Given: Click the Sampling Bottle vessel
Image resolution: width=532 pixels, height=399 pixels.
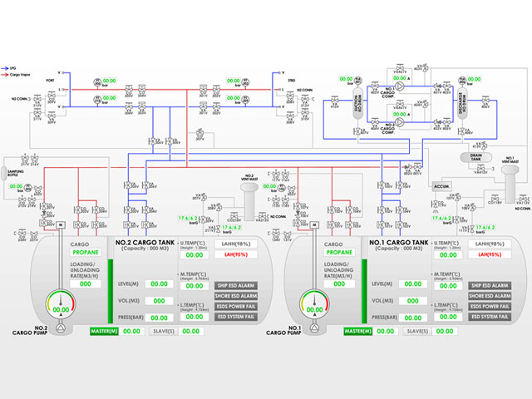Looking at the screenshot, I should click(x=4, y=173).
